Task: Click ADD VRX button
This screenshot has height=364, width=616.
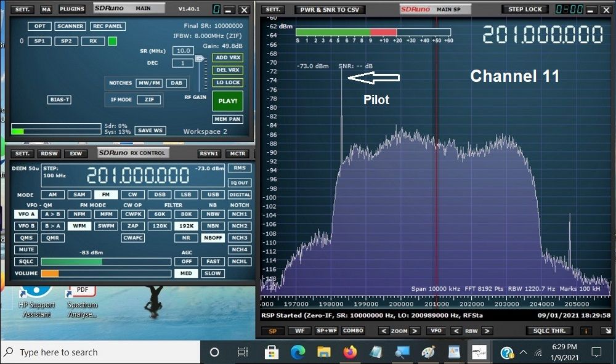Action: point(228,57)
